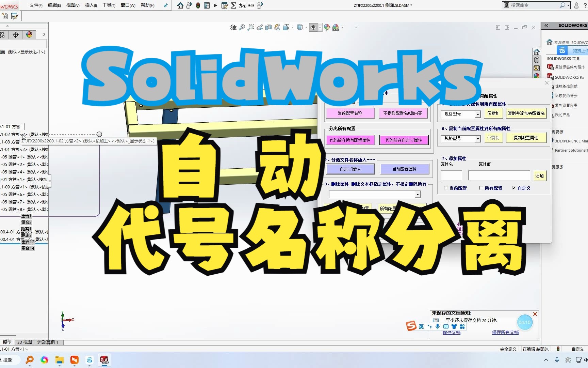The width and height of the screenshot is (588, 368).
Task: Open File Explorer on the taskbar
Action: (x=60, y=360)
